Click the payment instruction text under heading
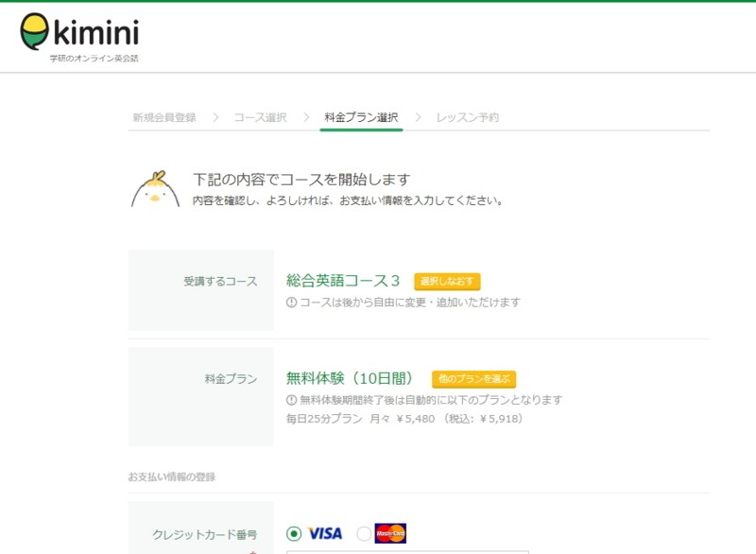756x554 pixels. coord(348,200)
